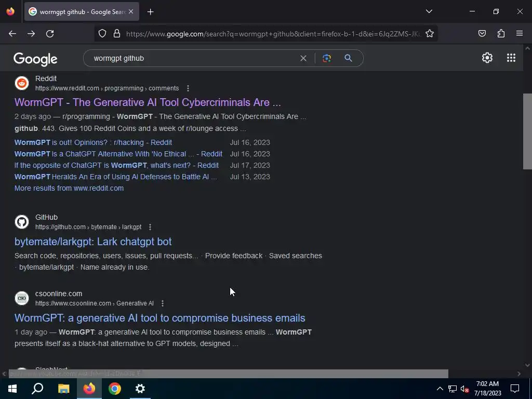Close the wormgpt github tab
Screen dimensions: 532x399
click(131, 12)
